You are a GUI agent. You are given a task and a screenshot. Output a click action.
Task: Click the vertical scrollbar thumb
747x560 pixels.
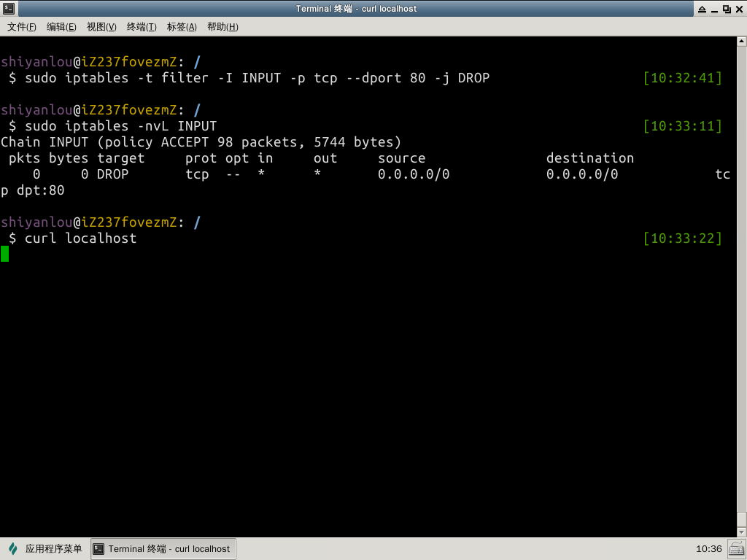tap(741, 518)
